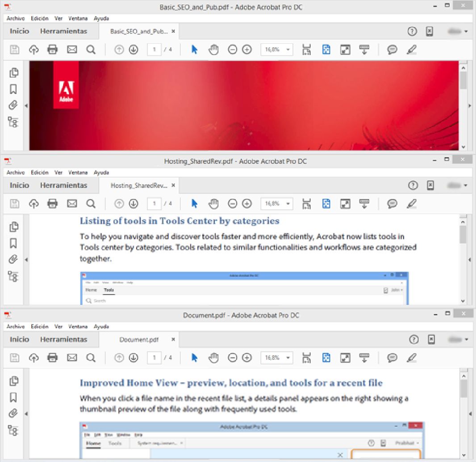476x462 pixels.
Task: Click Herramientas tab in Document.pdf window
Action: (63, 339)
